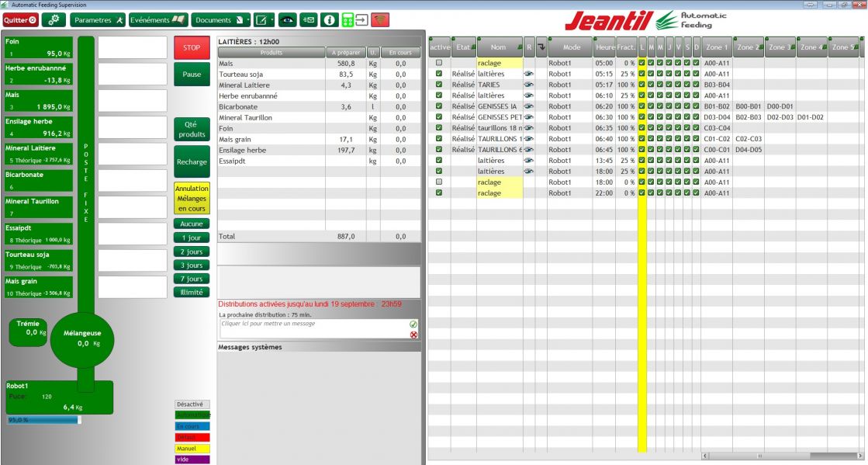Image resolution: width=868 pixels, height=465 pixels.
Task: Uncheck active box for the TARIES row
Action: (439, 85)
